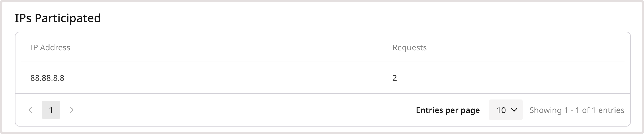The image size is (644, 134).
Task: Go to the previous page arrow
Action: pyautogui.click(x=31, y=110)
